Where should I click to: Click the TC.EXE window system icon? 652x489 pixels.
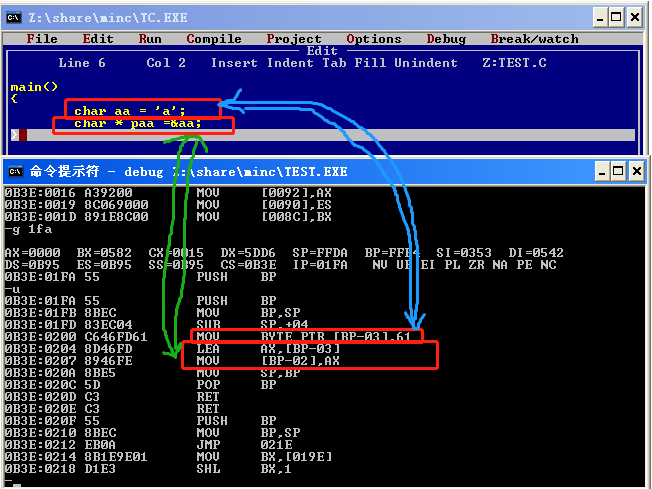[x=13, y=17]
